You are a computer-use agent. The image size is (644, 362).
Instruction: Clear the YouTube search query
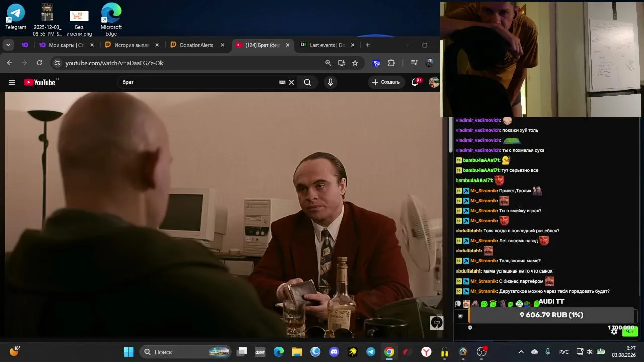(x=291, y=82)
